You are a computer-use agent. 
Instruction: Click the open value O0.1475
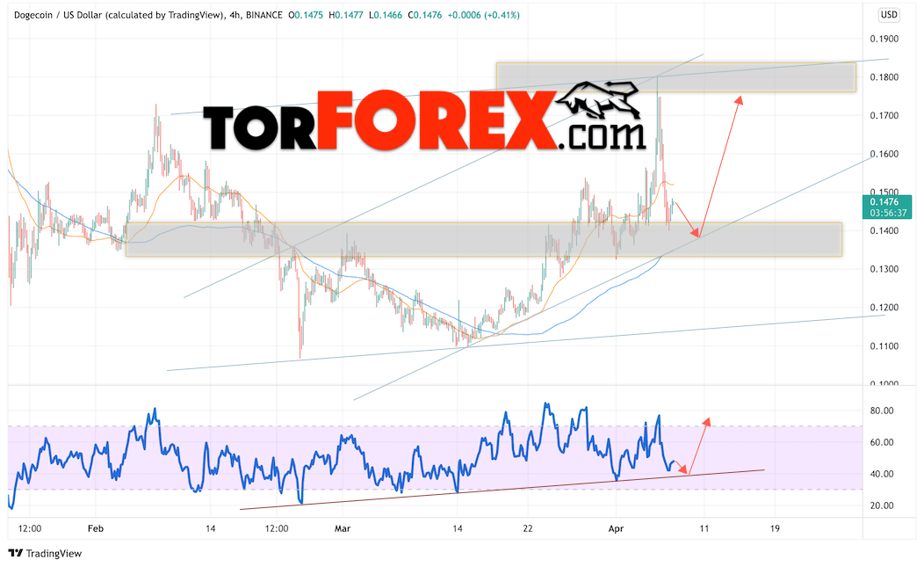point(306,15)
